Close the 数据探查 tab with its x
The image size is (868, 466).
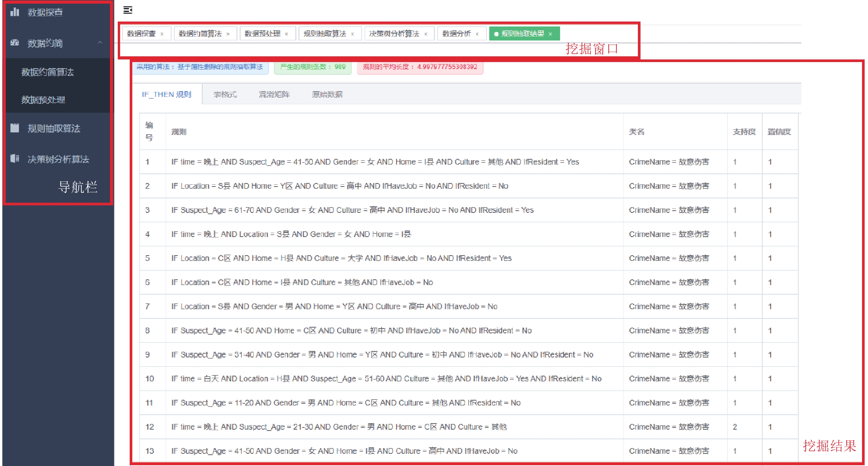pyautogui.click(x=162, y=34)
